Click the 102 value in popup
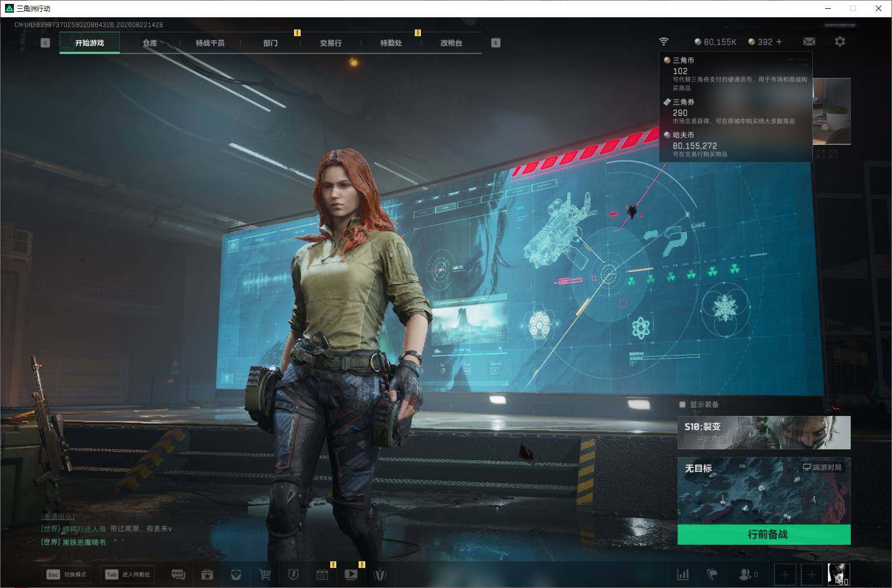The width and height of the screenshot is (892, 588). click(680, 71)
